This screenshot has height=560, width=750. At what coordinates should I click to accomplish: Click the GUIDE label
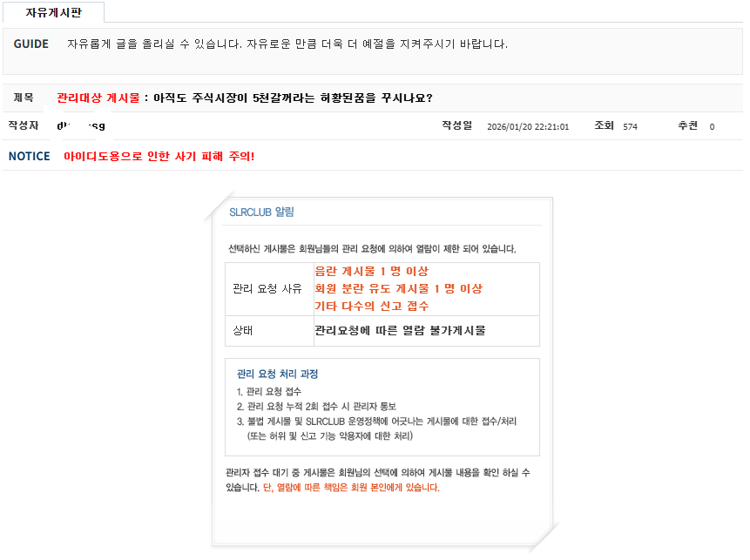click(x=30, y=44)
